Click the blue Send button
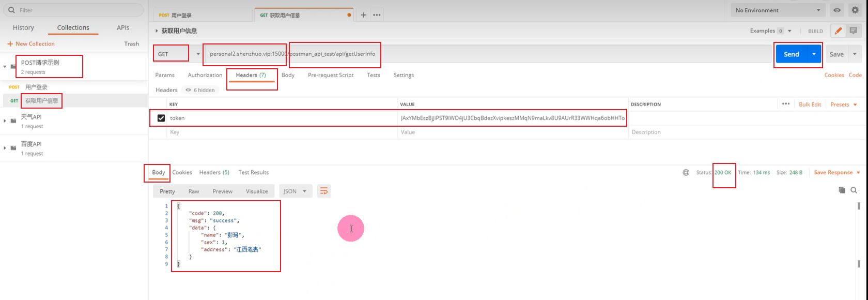Screen dimensions: 868x300 [x=791, y=54]
